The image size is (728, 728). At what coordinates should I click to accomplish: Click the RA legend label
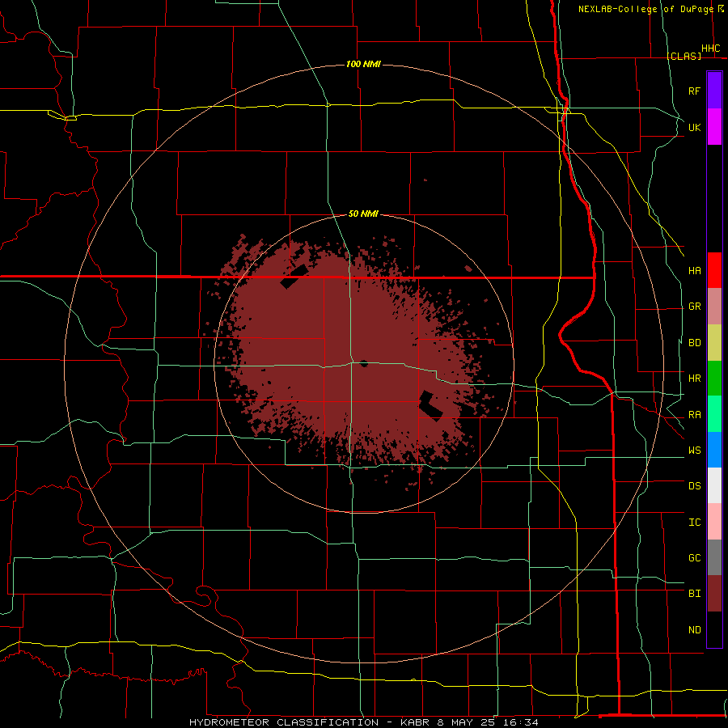694,415
